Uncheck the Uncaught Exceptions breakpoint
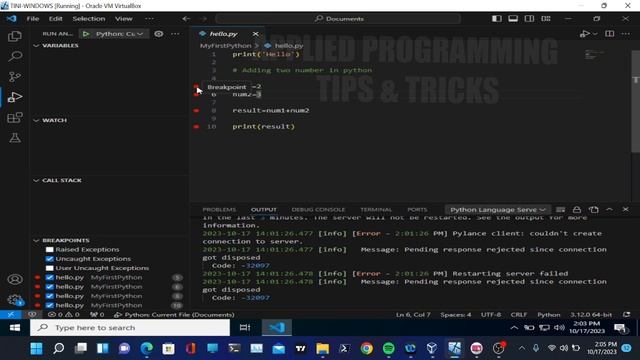Viewport: 640px width, 360px height. (x=50, y=259)
